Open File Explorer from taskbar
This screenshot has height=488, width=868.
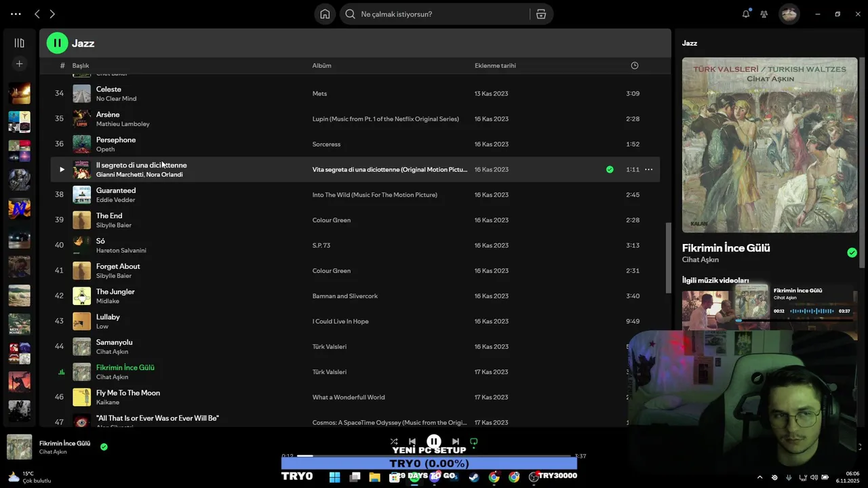374,477
